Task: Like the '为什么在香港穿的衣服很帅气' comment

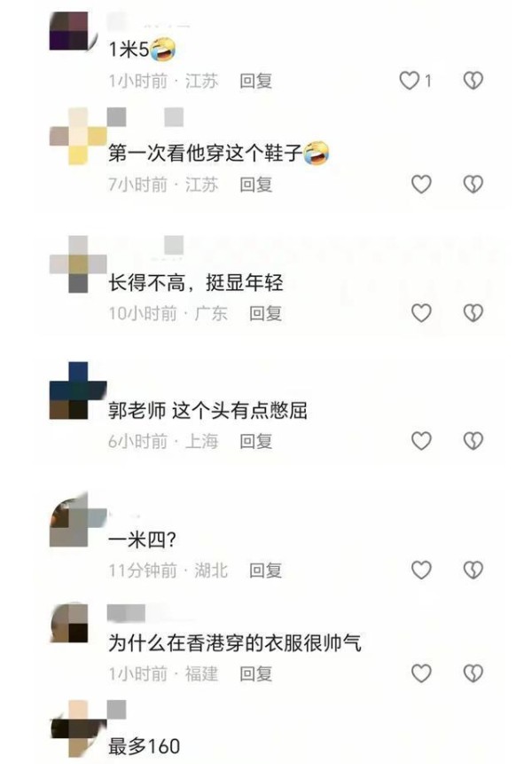Action: tap(421, 673)
